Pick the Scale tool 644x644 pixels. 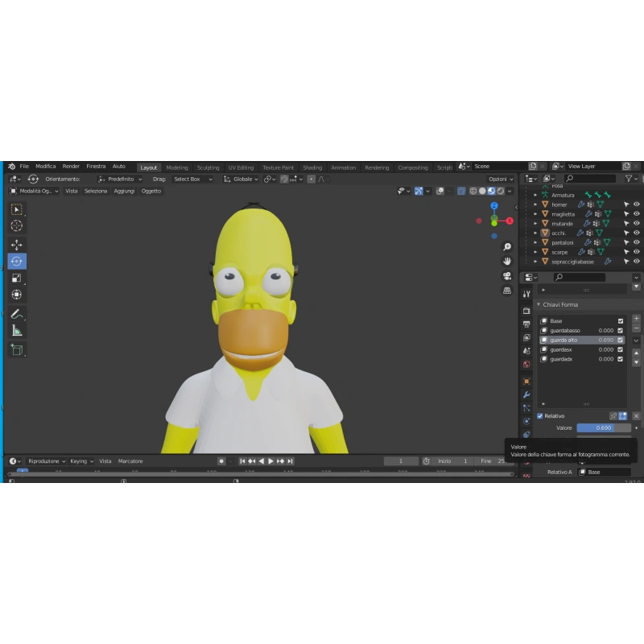pos(16,278)
